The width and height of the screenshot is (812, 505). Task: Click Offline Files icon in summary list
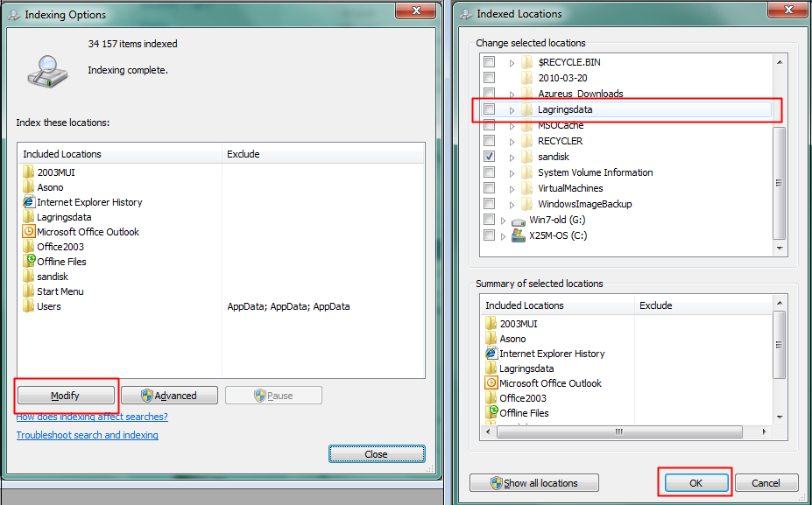491,412
